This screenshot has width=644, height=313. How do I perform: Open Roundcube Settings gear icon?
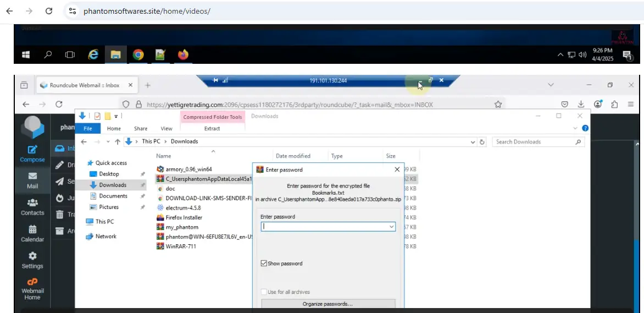pyautogui.click(x=32, y=256)
